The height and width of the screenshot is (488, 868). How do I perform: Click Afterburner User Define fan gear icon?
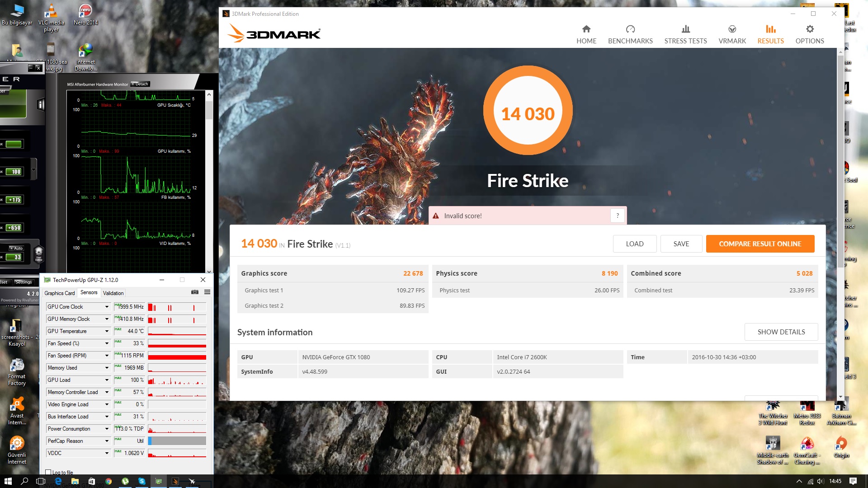coord(39,253)
